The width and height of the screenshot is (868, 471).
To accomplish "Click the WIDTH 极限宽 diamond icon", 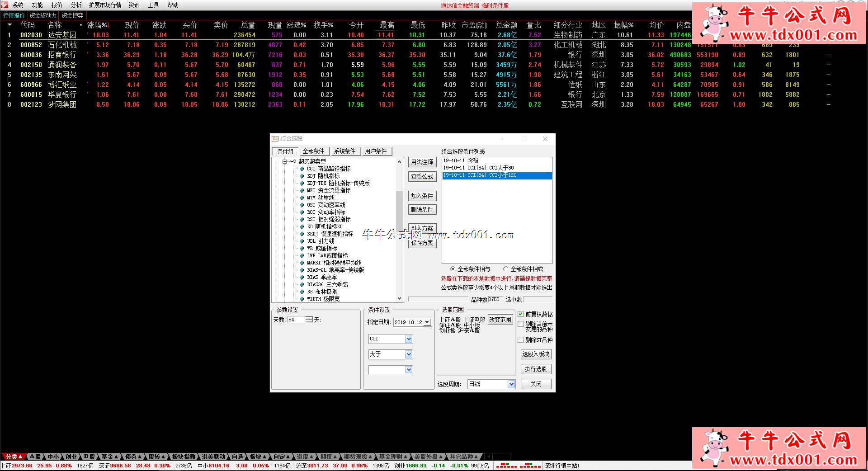I will click(302, 299).
